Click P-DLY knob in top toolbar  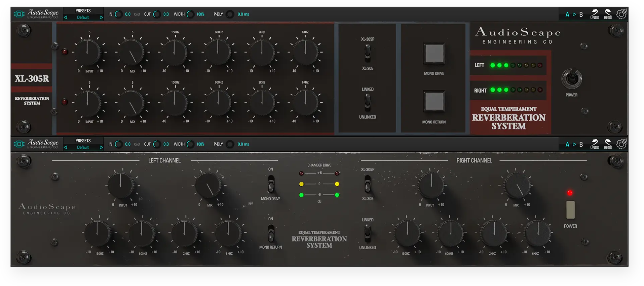tap(230, 14)
